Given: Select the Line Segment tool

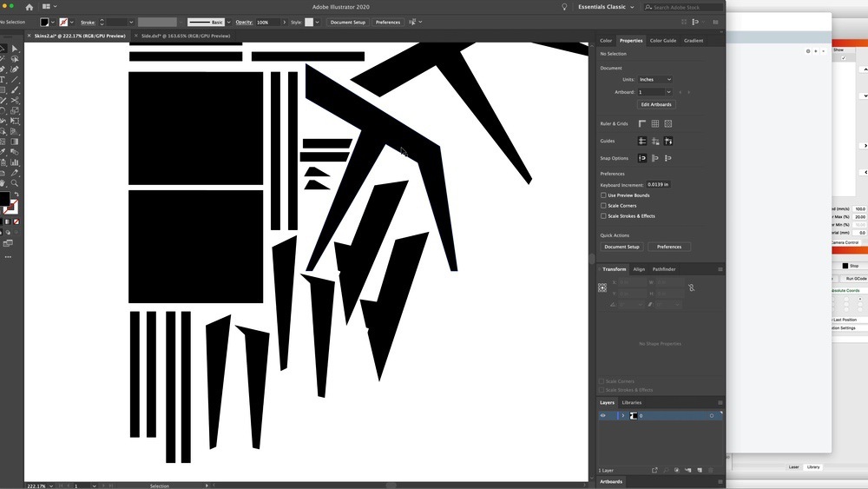Looking at the screenshot, I should [15, 80].
